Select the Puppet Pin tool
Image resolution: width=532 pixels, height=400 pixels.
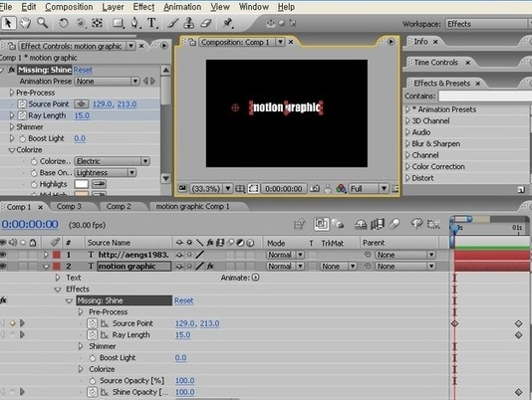[227, 23]
